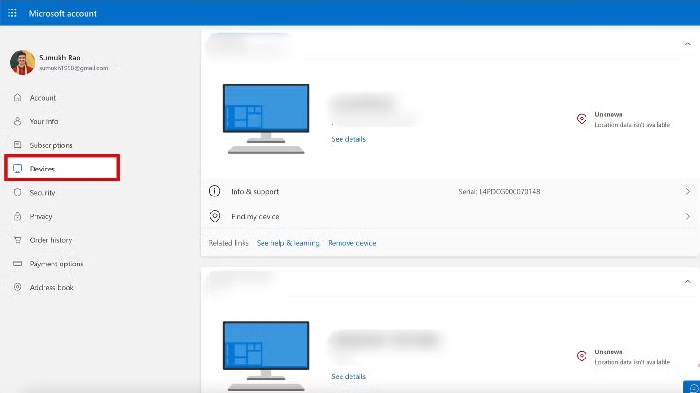
Task: Open the Info & support row
Action: (x=449, y=191)
